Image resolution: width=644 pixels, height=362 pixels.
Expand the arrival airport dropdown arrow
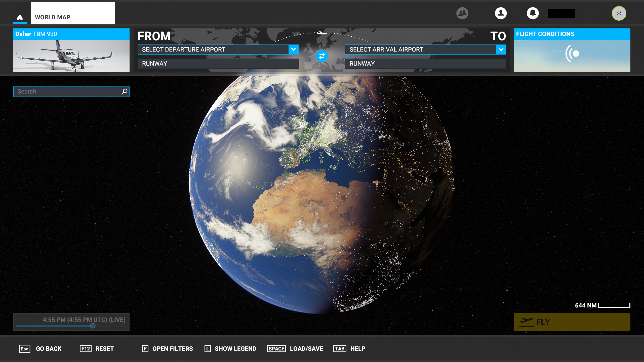coord(501,50)
